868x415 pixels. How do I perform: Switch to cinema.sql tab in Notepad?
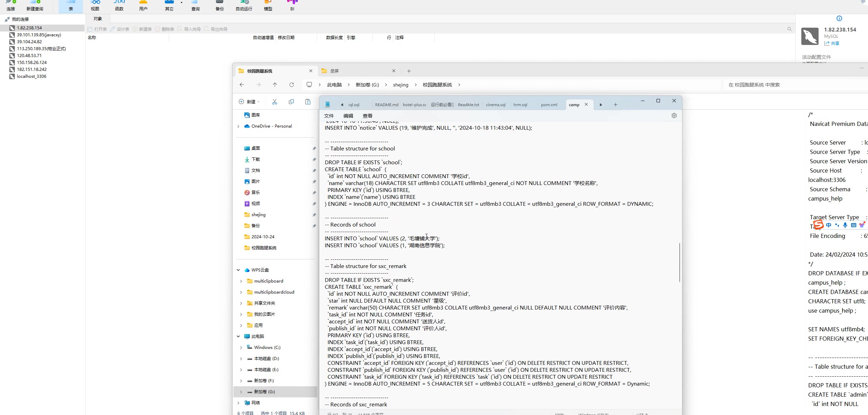point(496,105)
